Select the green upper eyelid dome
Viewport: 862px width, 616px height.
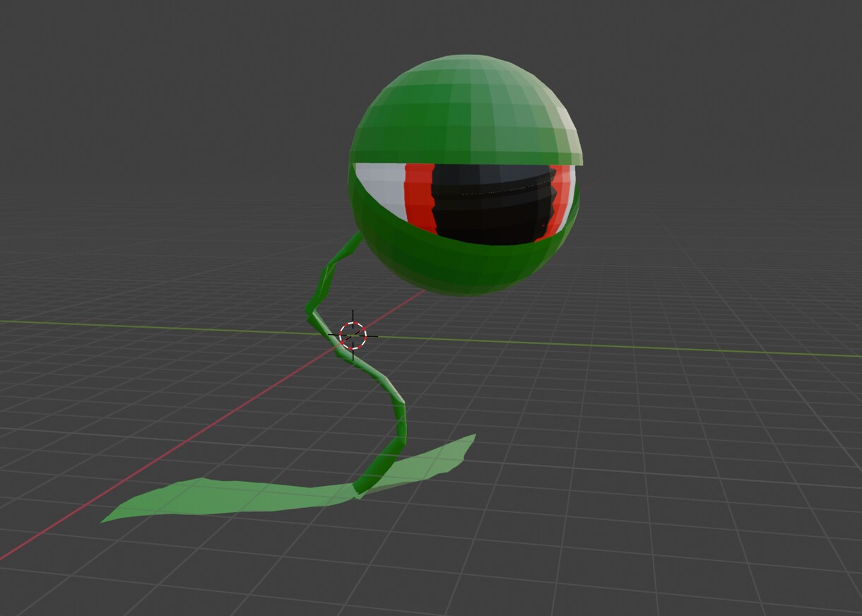pyautogui.click(x=466, y=109)
